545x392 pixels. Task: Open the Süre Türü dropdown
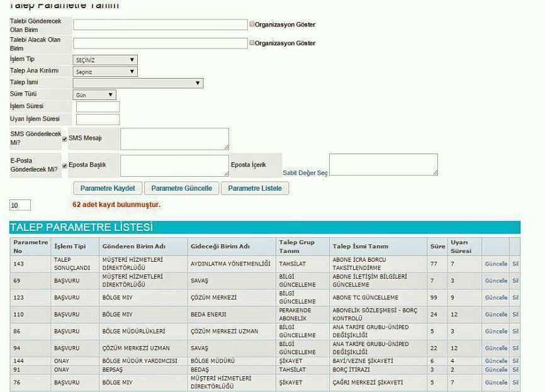94,95
